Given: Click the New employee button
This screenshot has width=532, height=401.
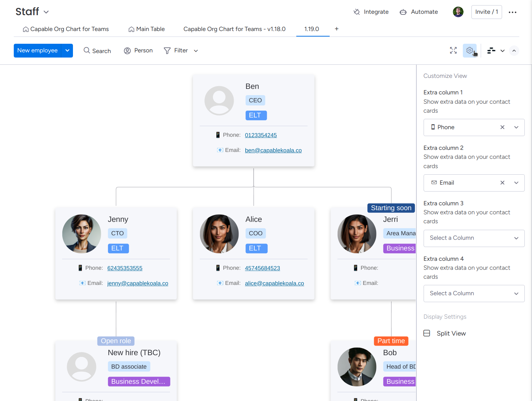Looking at the screenshot, I should tap(38, 51).
